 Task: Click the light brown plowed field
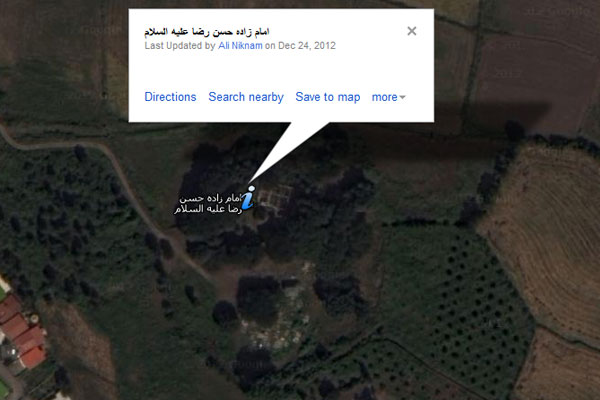coord(551,237)
